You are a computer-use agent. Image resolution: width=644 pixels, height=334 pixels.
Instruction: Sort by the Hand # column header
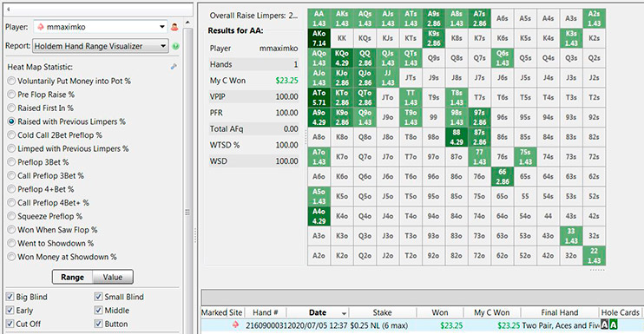(x=266, y=312)
